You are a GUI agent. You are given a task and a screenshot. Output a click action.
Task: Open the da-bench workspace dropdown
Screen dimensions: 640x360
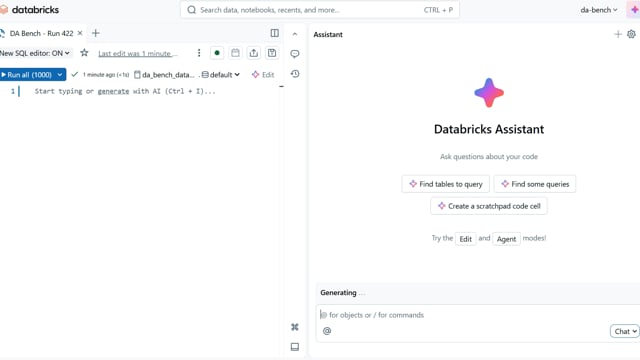599,10
